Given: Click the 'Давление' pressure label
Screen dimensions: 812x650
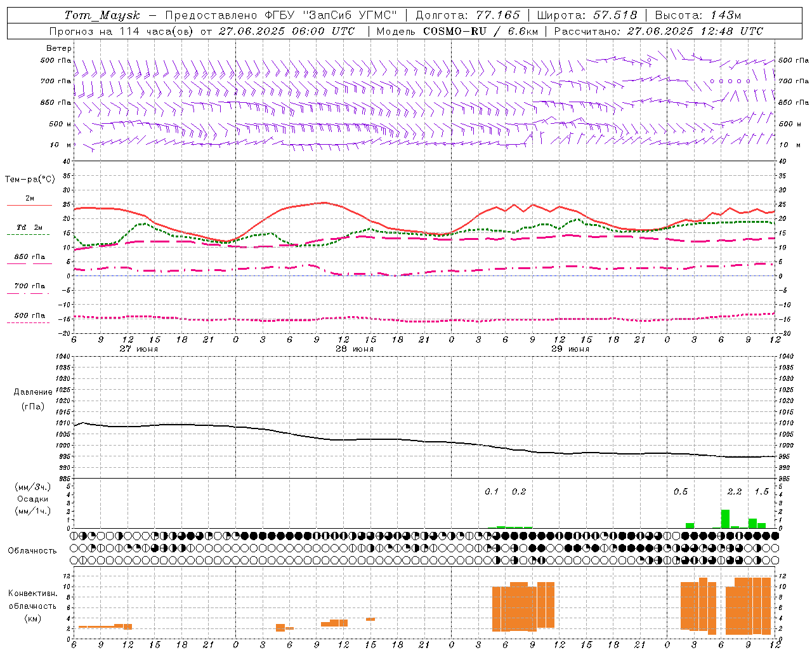Looking at the screenshot, I should [33, 392].
